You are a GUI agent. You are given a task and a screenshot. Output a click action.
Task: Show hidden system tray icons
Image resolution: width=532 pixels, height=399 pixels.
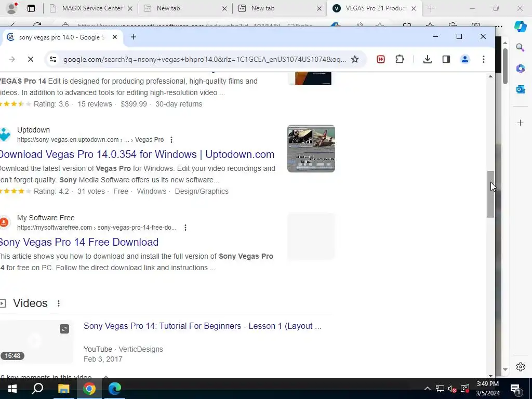[x=428, y=389]
